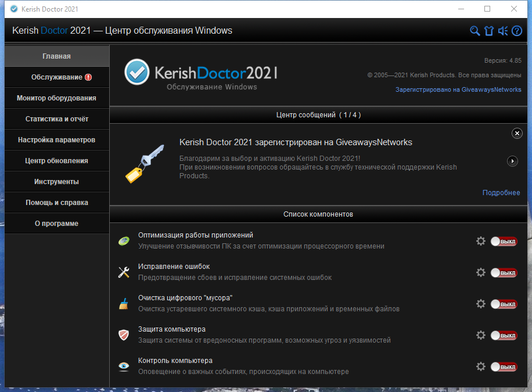Open settings gear for Исправление ошибок

coord(480,272)
